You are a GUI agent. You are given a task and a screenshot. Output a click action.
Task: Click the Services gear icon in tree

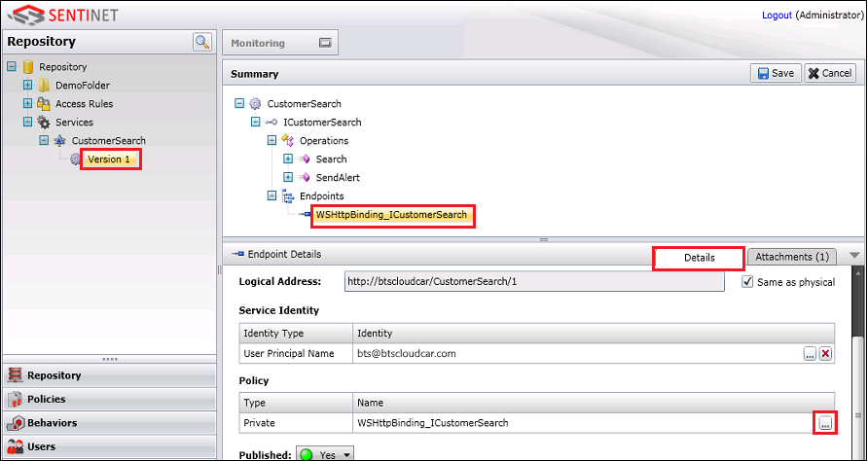click(x=44, y=123)
